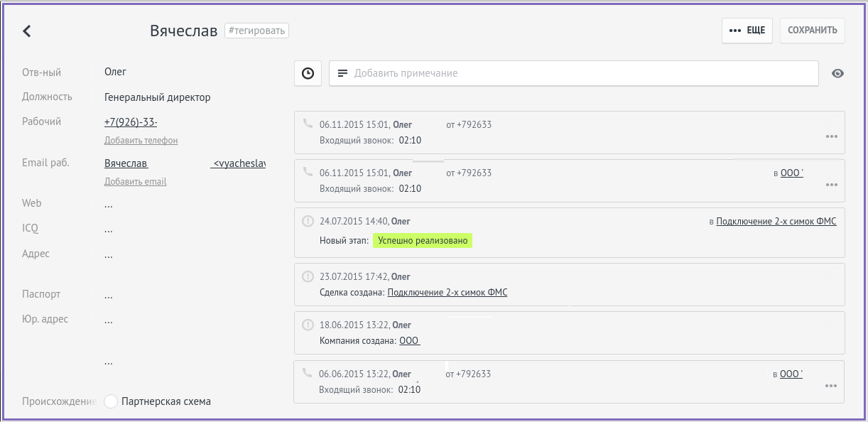
Task: Edit the empty Юр. адрес field
Action: tap(108, 321)
